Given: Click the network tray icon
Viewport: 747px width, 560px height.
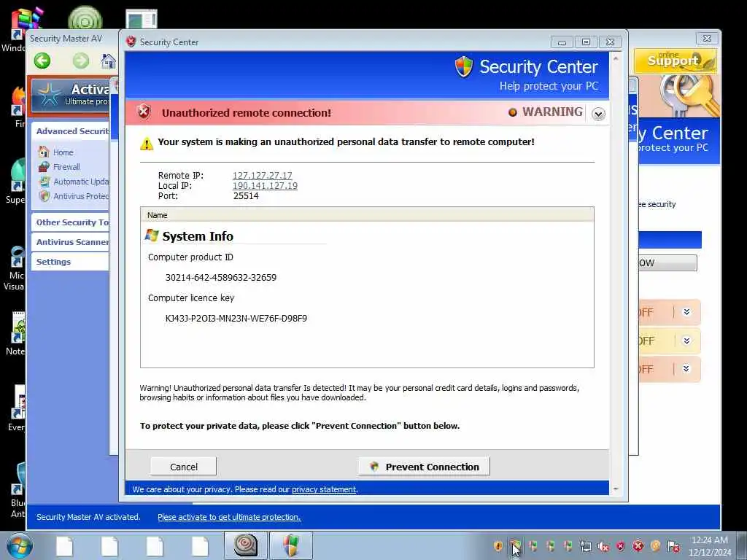Looking at the screenshot, I should [586, 546].
